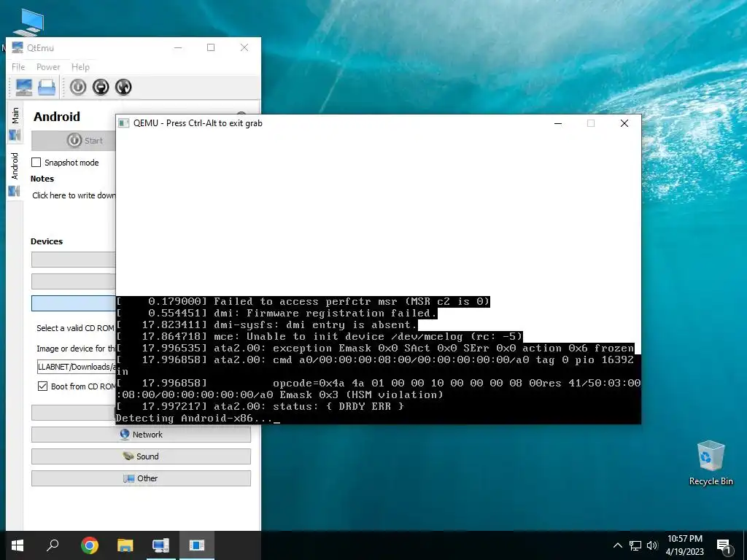Click the 'Firmware registration failed' console line
Screen dimensions: 747x560
(276, 314)
